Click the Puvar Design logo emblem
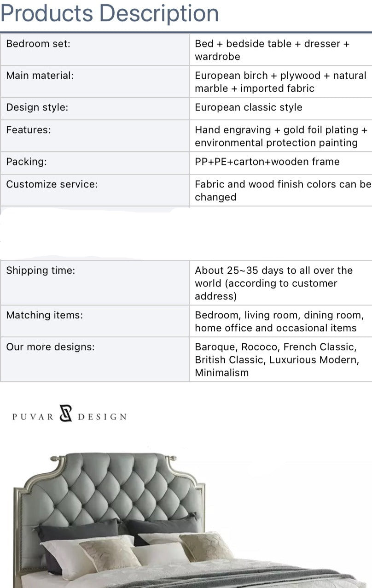This screenshot has height=588, width=372. click(66, 413)
